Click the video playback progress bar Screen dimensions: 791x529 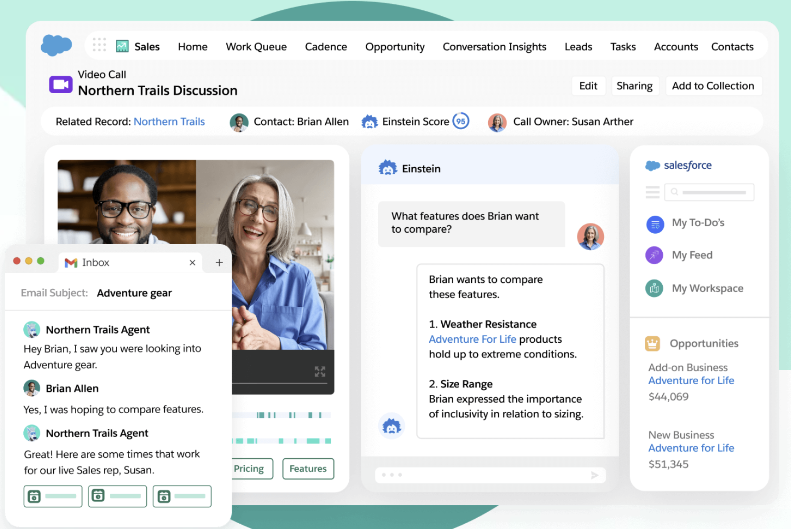(x=279, y=385)
